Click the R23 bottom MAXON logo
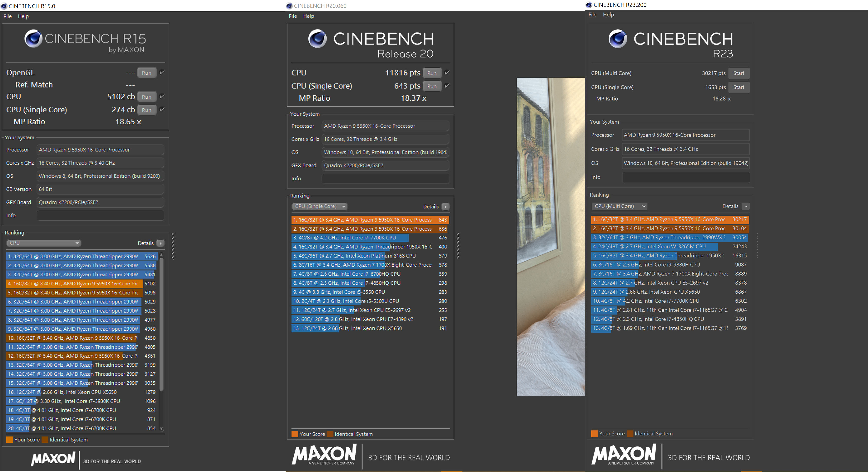The image size is (868, 472). pyautogui.click(x=624, y=455)
